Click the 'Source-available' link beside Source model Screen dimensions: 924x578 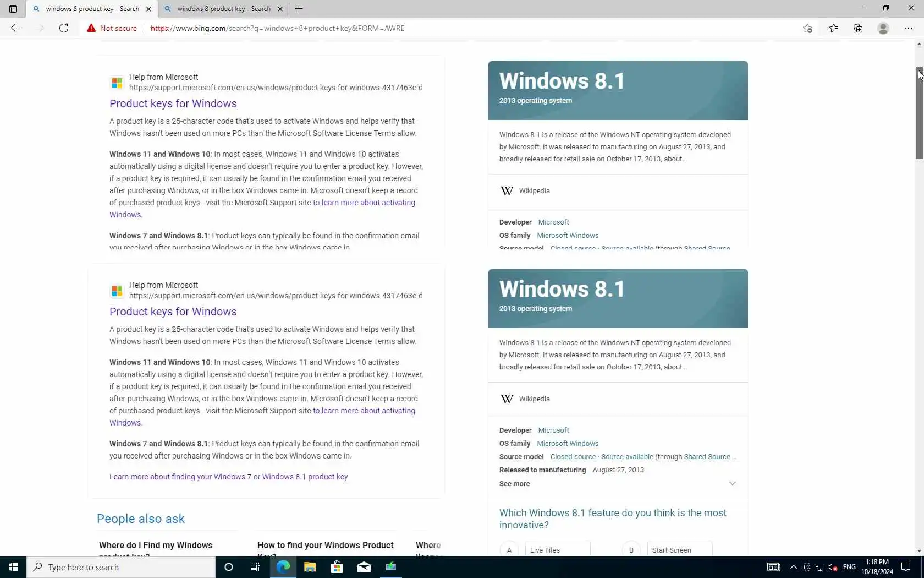coord(627,457)
